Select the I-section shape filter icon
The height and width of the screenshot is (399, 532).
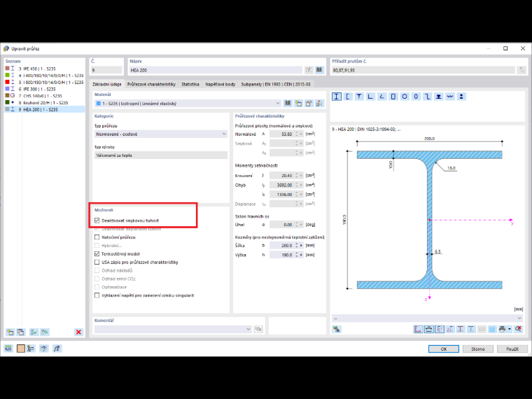pos(336,97)
